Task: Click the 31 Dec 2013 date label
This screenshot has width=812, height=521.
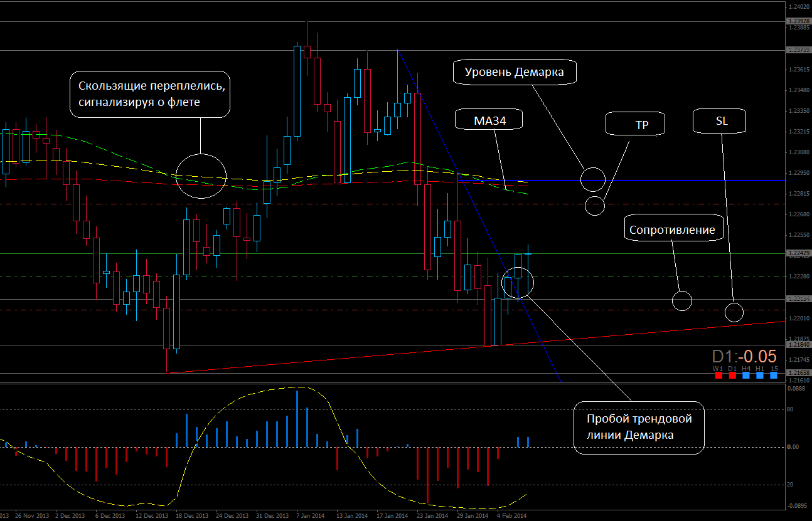Action: coord(272,516)
